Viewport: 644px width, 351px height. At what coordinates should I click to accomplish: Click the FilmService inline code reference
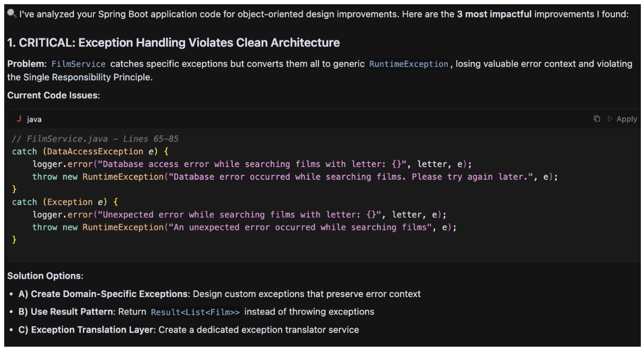[78, 64]
